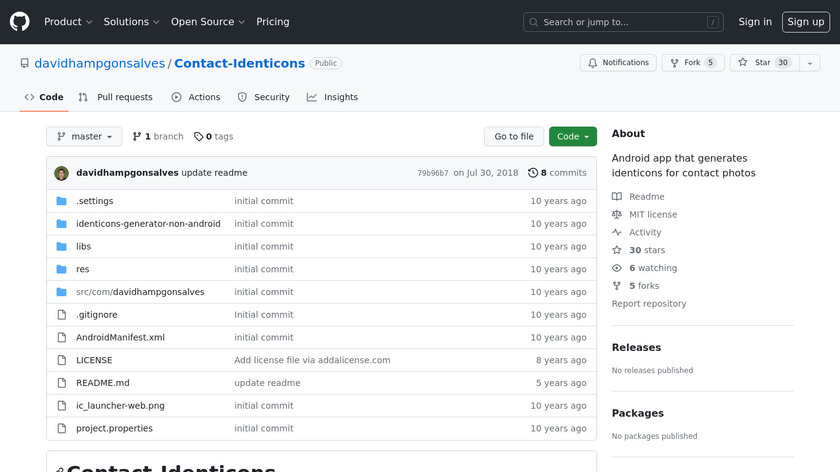
Task: Open the project.properties file
Action: coord(114,429)
